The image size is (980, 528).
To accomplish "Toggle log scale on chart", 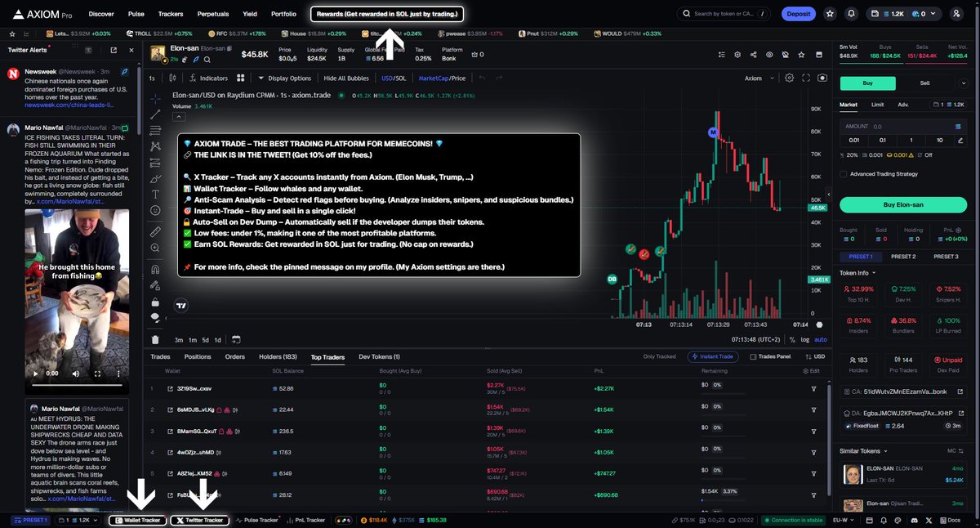I will [806, 339].
